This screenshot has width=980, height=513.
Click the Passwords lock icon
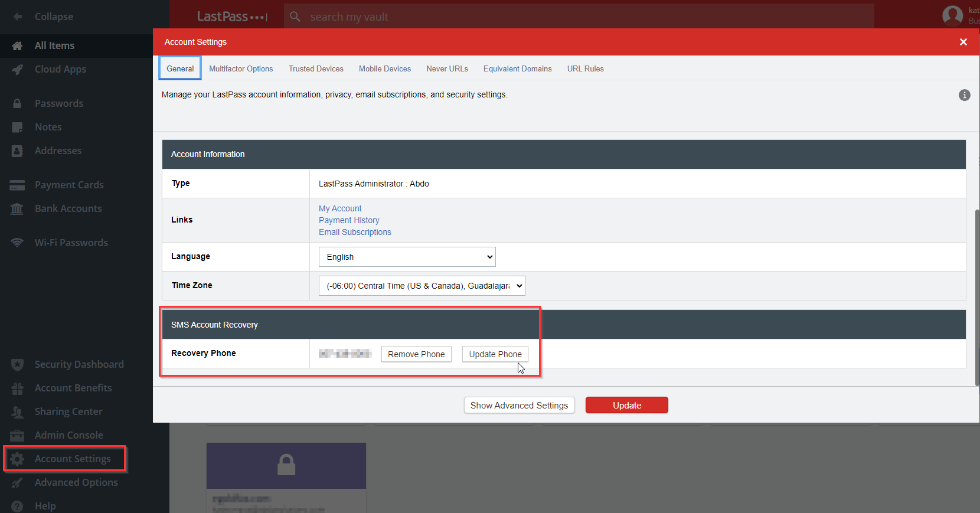(17, 103)
